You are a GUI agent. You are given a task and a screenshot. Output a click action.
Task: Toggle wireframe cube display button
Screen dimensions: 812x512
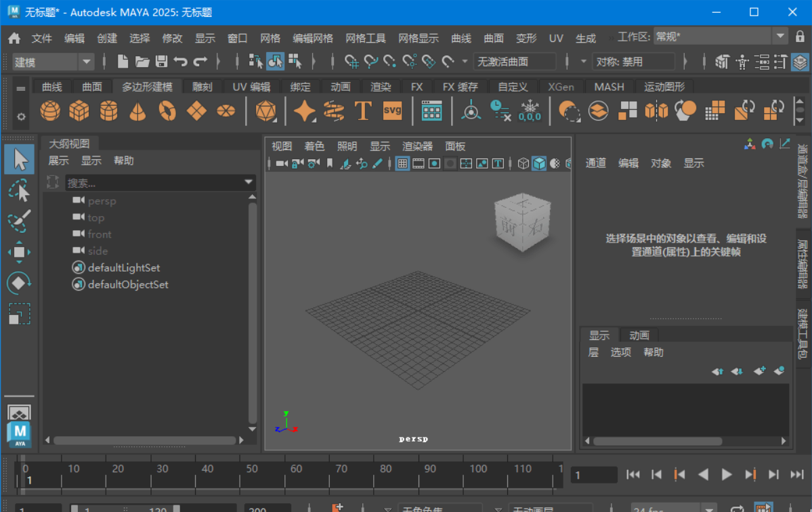click(523, 164)
